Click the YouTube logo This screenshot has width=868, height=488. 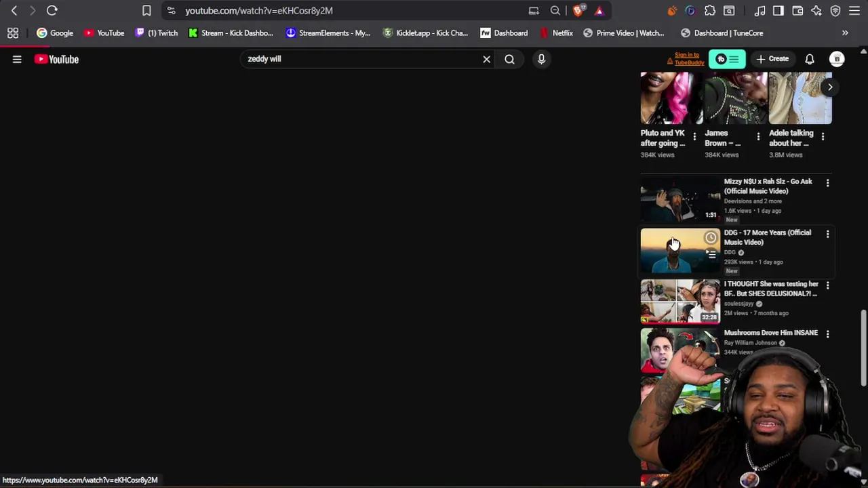[57, 59]
